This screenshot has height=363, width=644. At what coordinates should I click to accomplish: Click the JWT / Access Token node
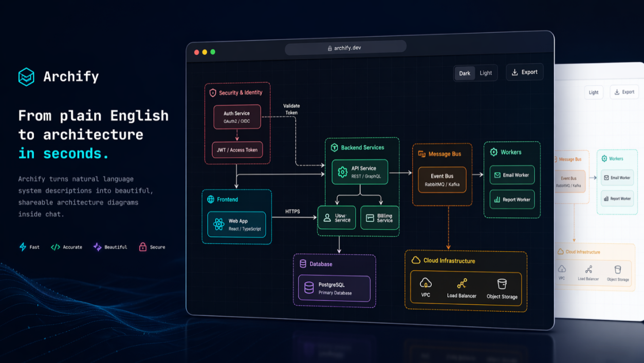coord(237,150)
